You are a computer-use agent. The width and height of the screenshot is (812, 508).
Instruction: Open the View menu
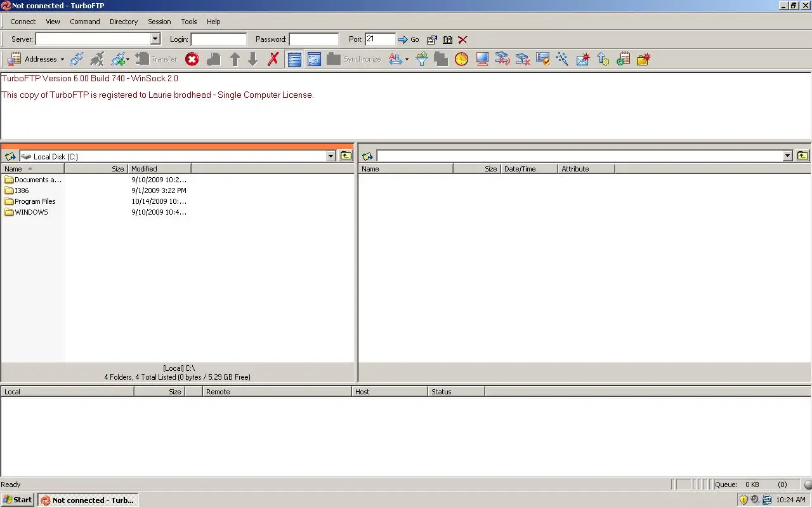53,22
